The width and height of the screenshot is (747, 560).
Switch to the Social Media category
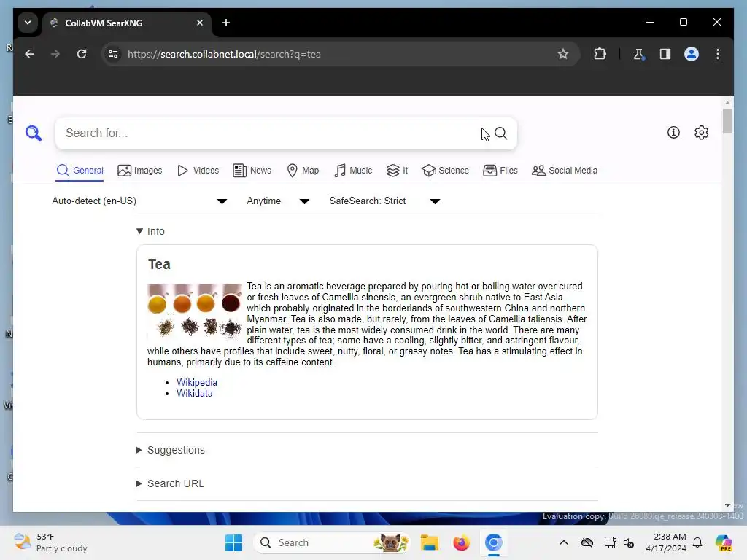pyautogui.click(x=565, y=171)
